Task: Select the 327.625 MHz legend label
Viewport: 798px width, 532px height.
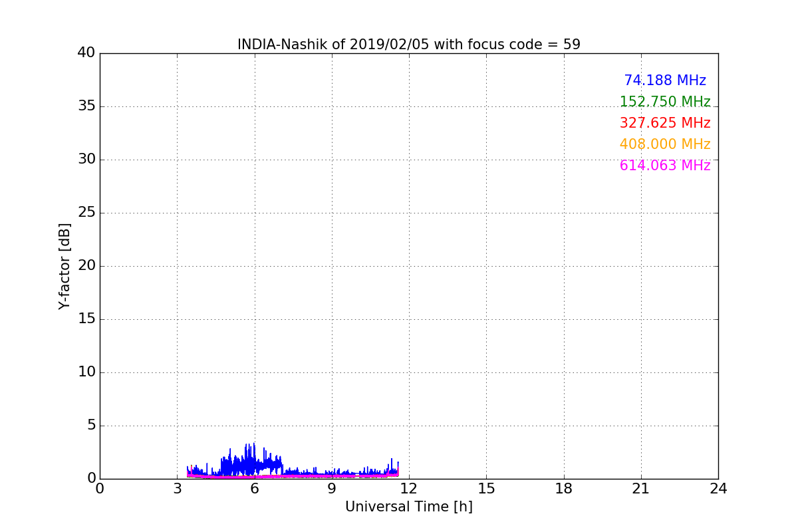Action: (x=665, y=123)
